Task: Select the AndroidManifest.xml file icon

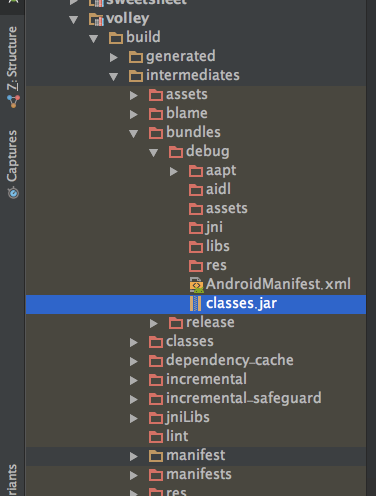Action: [x=196, y=285]
